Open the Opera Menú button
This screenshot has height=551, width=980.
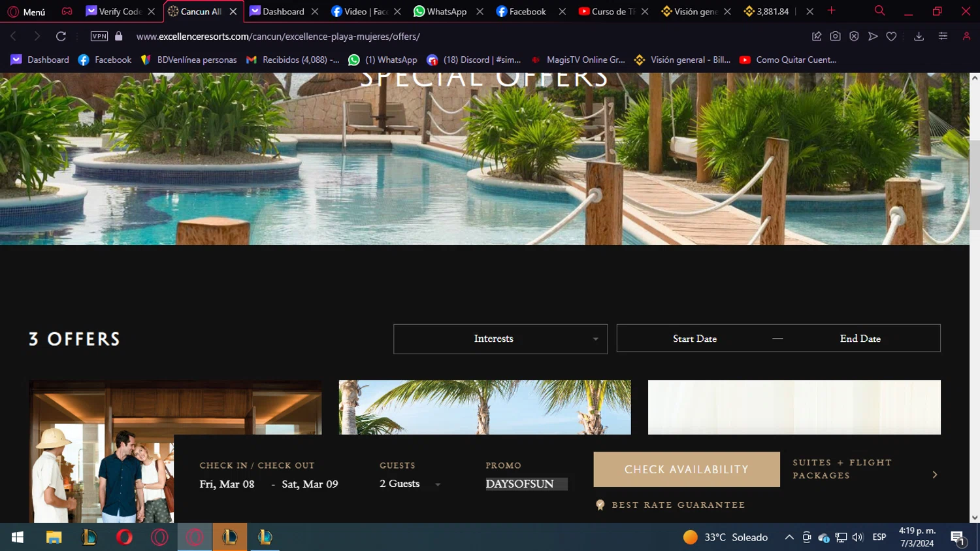tap(26, 12)
